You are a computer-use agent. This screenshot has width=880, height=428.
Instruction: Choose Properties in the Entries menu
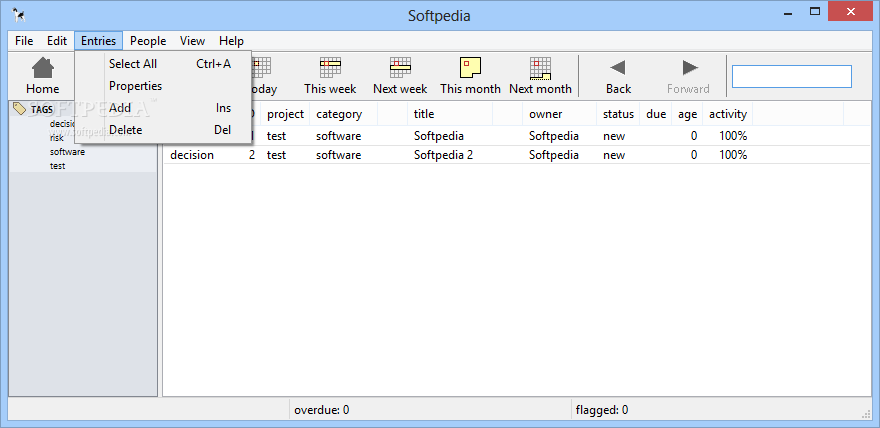click(x=163, y=86)
